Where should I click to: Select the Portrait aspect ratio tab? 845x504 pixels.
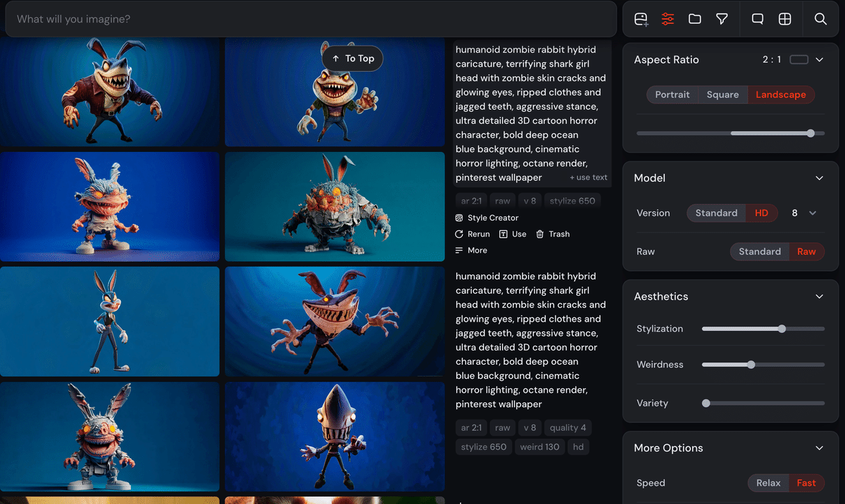[672, 95]
